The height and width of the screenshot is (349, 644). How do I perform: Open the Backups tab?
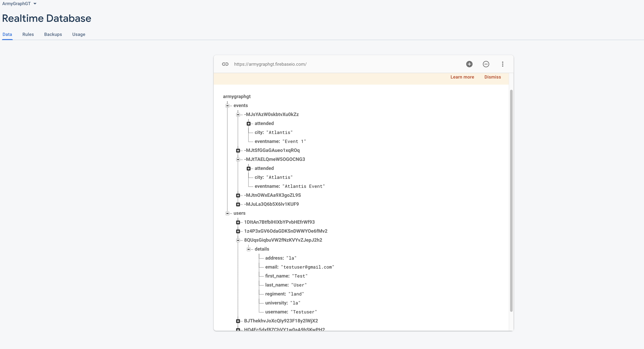click(53, 34)
